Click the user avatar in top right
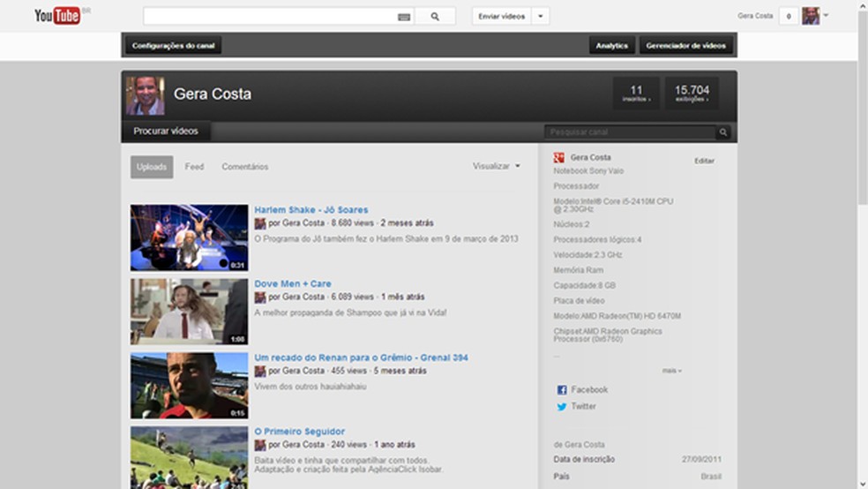This screenshot has width=868, height=489. point(811,16)
